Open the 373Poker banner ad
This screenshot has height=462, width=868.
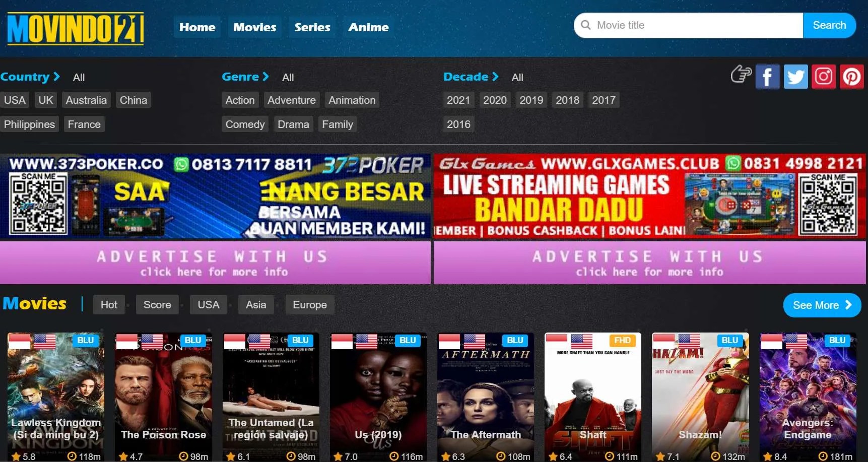point(215,196)
